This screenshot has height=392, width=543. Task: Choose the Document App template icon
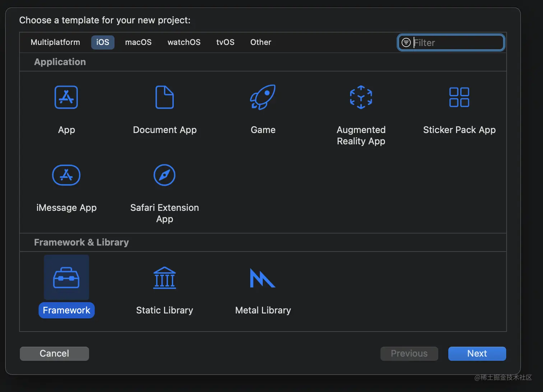click(x=164, y=97)
